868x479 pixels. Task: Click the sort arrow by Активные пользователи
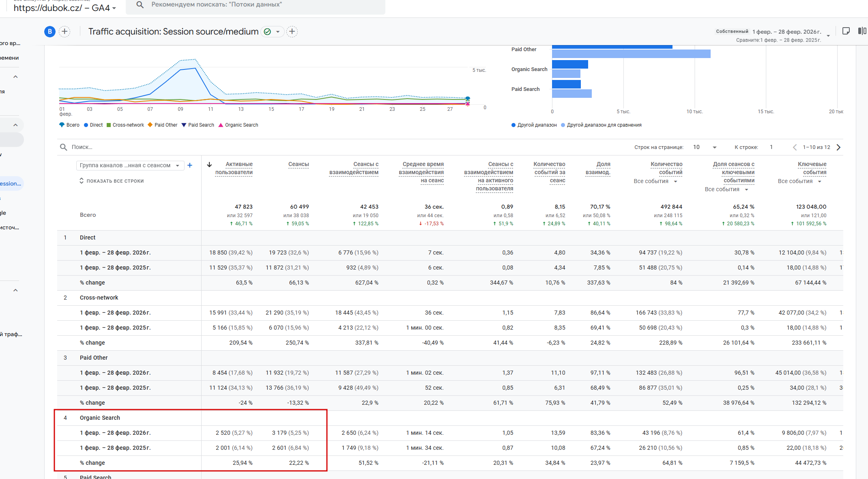click(x=209, y=164)
